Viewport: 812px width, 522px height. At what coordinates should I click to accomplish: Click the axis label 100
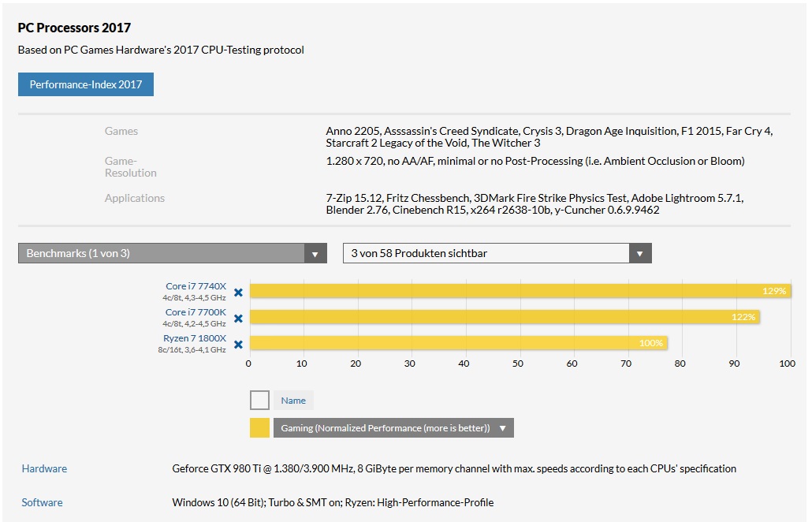click(787, 364)
